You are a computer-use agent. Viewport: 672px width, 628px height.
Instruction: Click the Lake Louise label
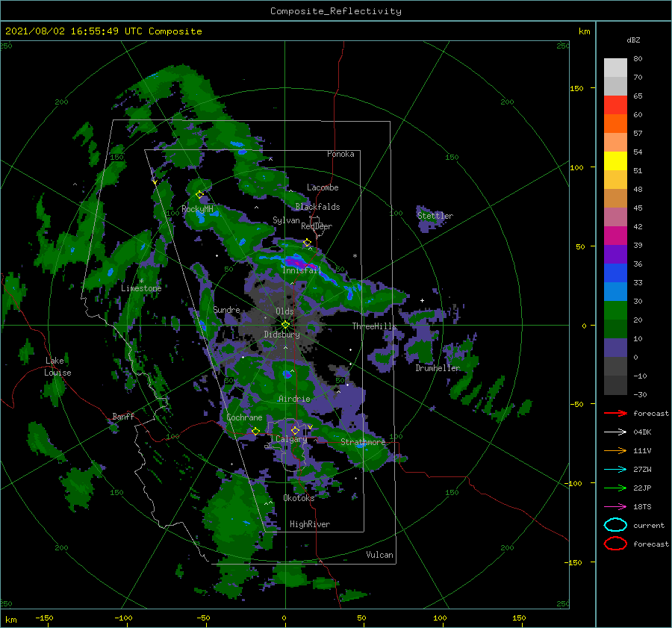click(x=57, y=367)
